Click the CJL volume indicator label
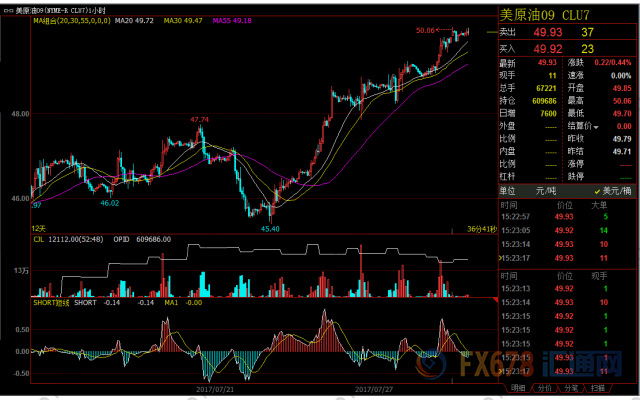640x400 pixels. coord(37,239)
